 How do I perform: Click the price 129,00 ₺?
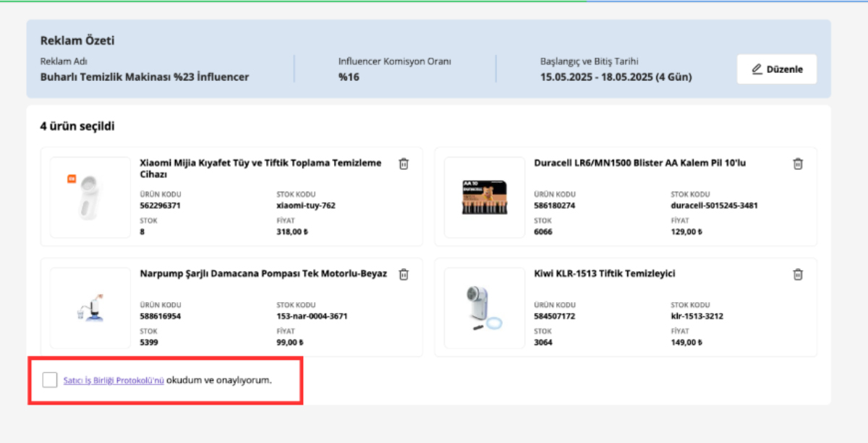pyautogui.click(x=686, y=232)
